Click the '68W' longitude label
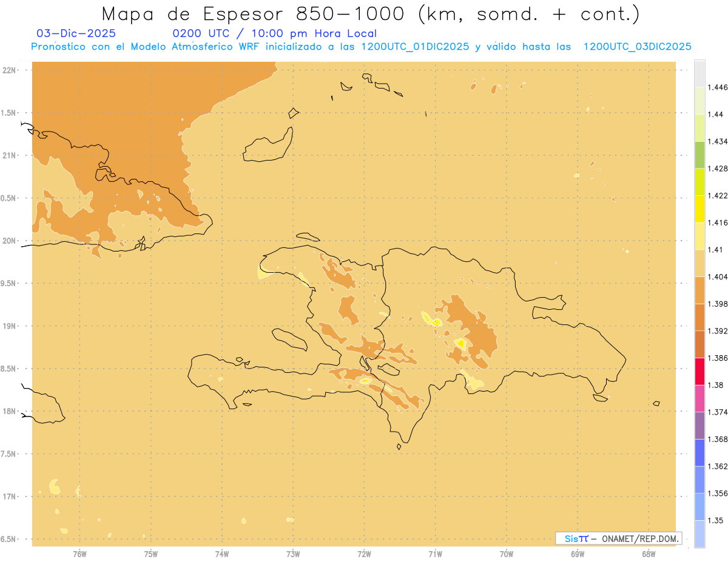The height and width of the screenshot is (562, 728). click(x=649, y=554)
